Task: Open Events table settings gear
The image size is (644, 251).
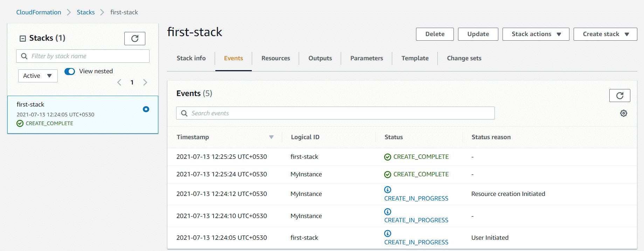Action: point(624,113)
